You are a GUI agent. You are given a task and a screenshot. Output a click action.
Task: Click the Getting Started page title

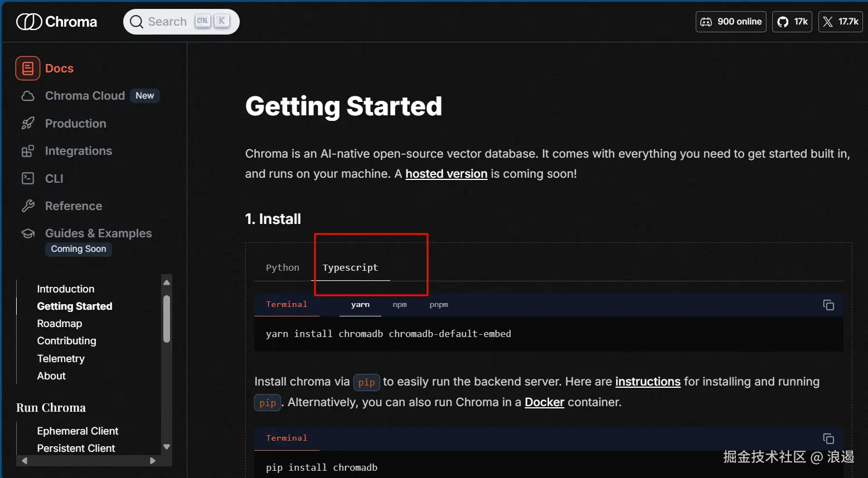[x=343, y=106]
